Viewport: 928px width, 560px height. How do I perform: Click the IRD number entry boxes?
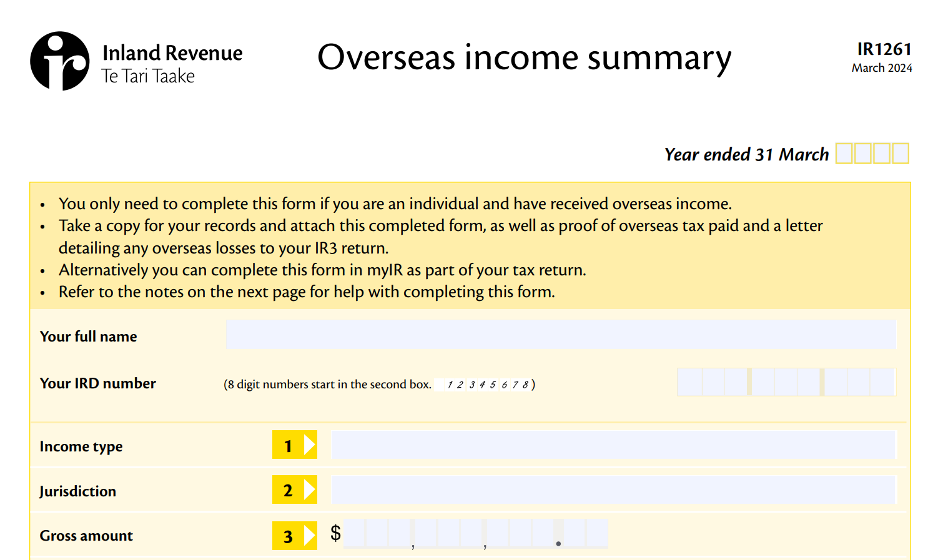[x=786, y=382]
